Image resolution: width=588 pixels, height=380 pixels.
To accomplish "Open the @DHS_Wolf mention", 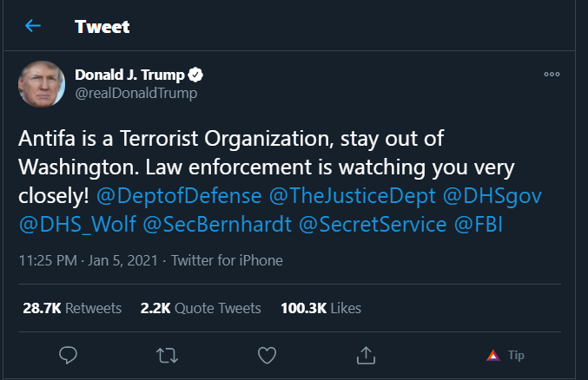I will click(x=77, y=225).
